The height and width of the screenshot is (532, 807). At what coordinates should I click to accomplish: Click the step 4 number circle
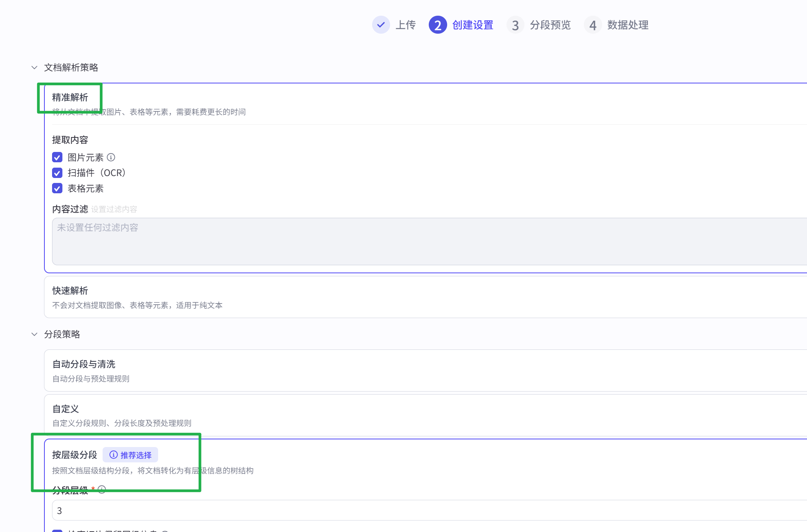coord(593,25)
